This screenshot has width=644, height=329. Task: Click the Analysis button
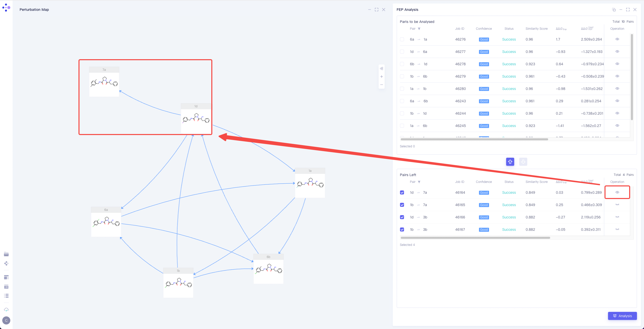622,316
